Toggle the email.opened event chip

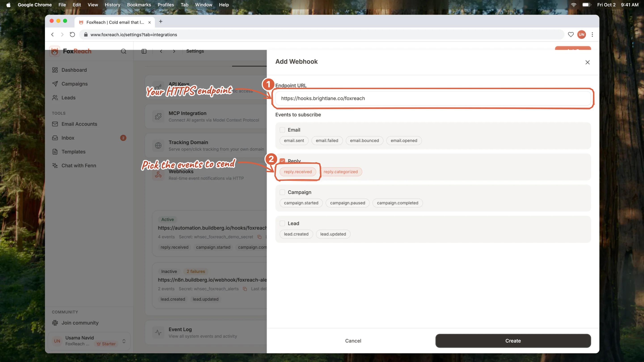click(404, 140)
